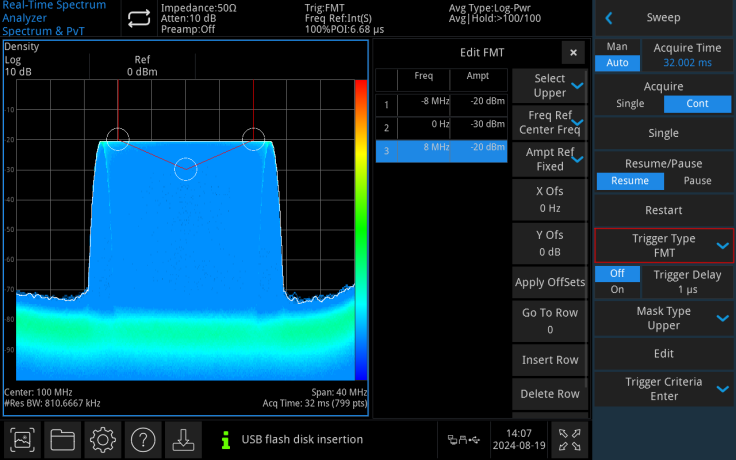Open system settings gear icon
This screenshot has height=460, width=736.
coord(103,439)
